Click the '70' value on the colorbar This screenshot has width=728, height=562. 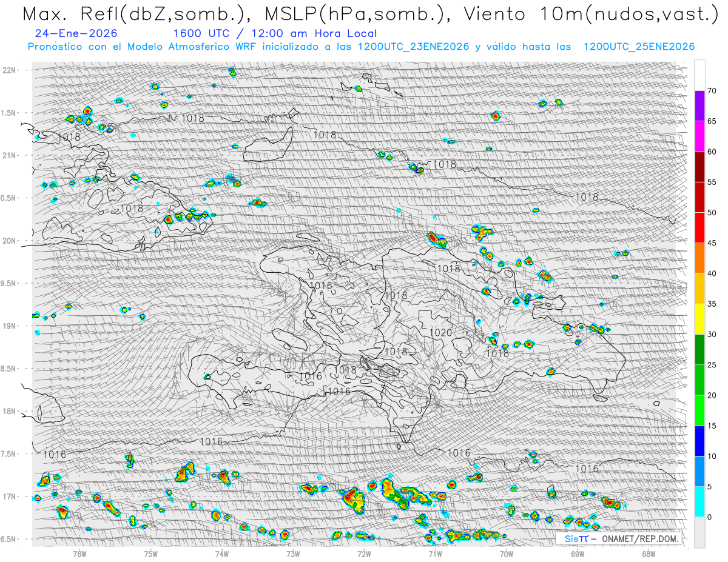(x=712, y=91)
